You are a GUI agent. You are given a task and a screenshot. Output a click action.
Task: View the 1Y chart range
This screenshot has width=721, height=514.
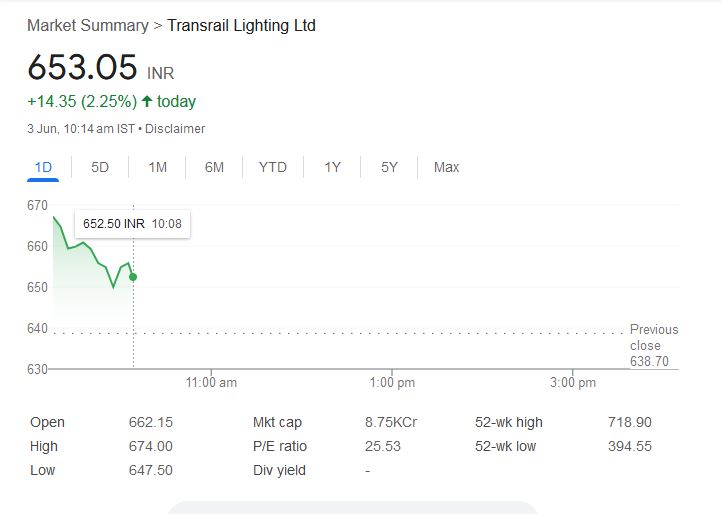[x=332, y=167]
